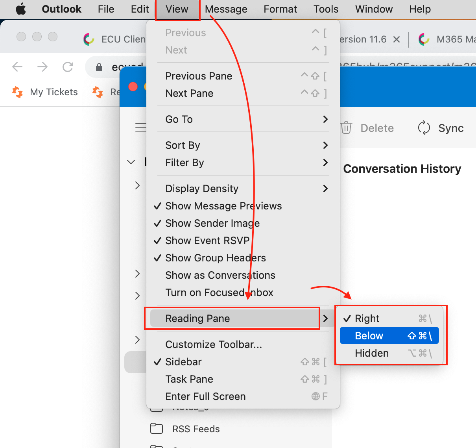Open the Edit menu
Viewport: 476px width, 448px height.
coord(140,9)
